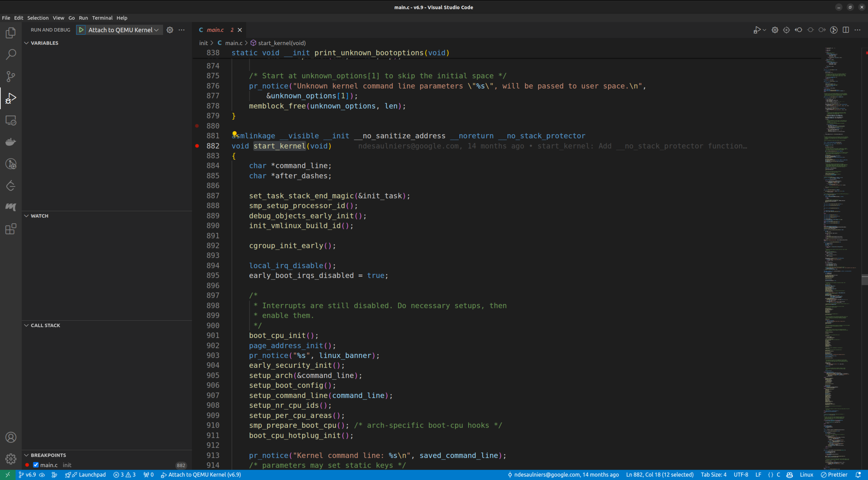The height and width of the screenshot is (480, 868).
Task: Click the init breadcrumb folder
Action: click(203, 43)
